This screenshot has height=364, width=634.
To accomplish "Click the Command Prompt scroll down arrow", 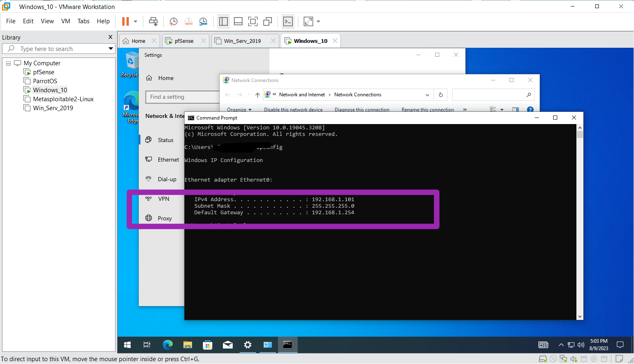I will click(580, 317).
